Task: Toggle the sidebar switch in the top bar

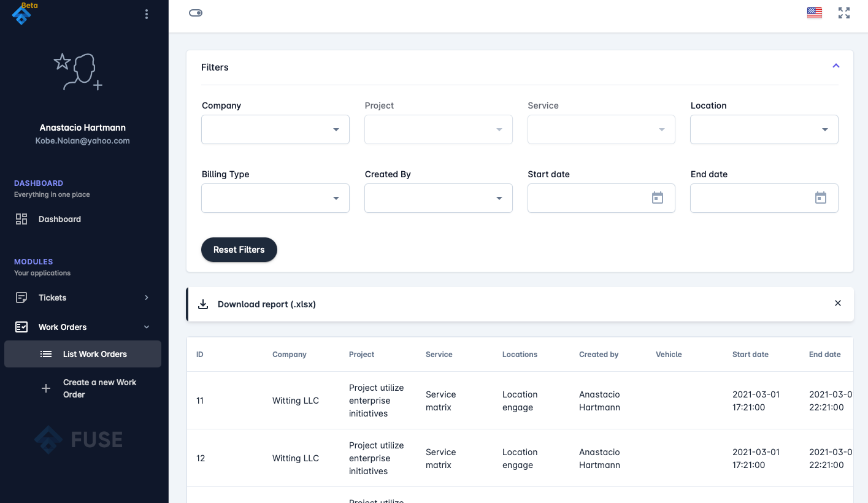Action: [196, 13]
